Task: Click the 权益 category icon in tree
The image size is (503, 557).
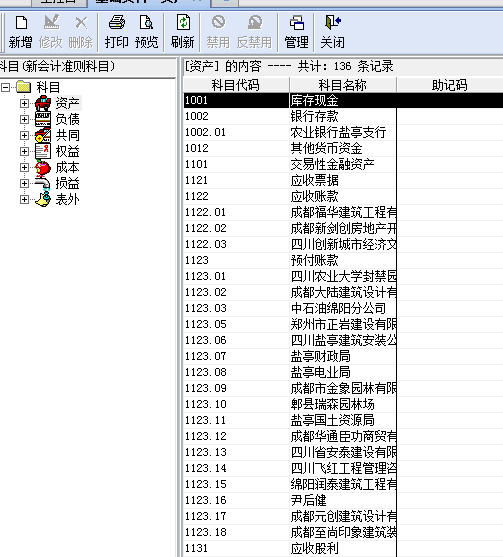Action: pyautogui.click(x=43, y=151)
